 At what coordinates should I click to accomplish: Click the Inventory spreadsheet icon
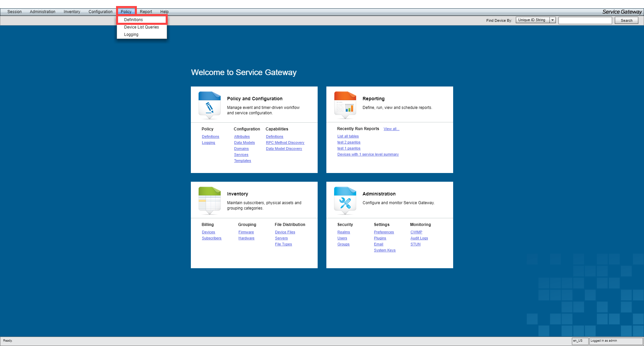click(x=209, y=200)
